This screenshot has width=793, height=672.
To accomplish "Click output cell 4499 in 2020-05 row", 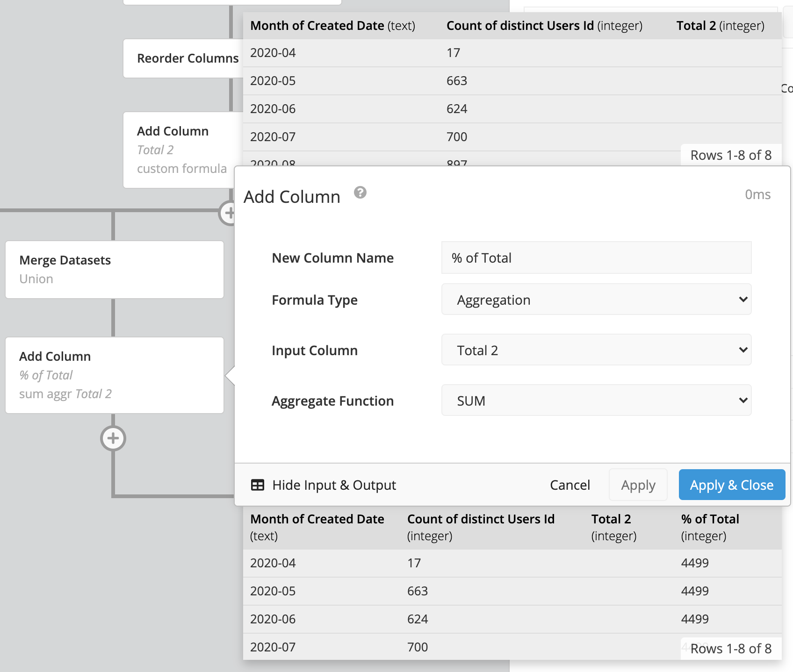I will click(695, 591).
